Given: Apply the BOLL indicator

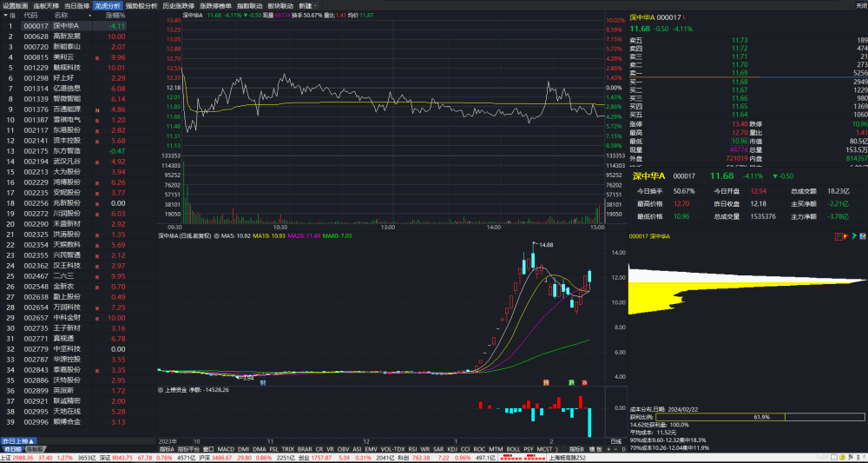Looking at the screenshot, I should [x=513, y=448].
